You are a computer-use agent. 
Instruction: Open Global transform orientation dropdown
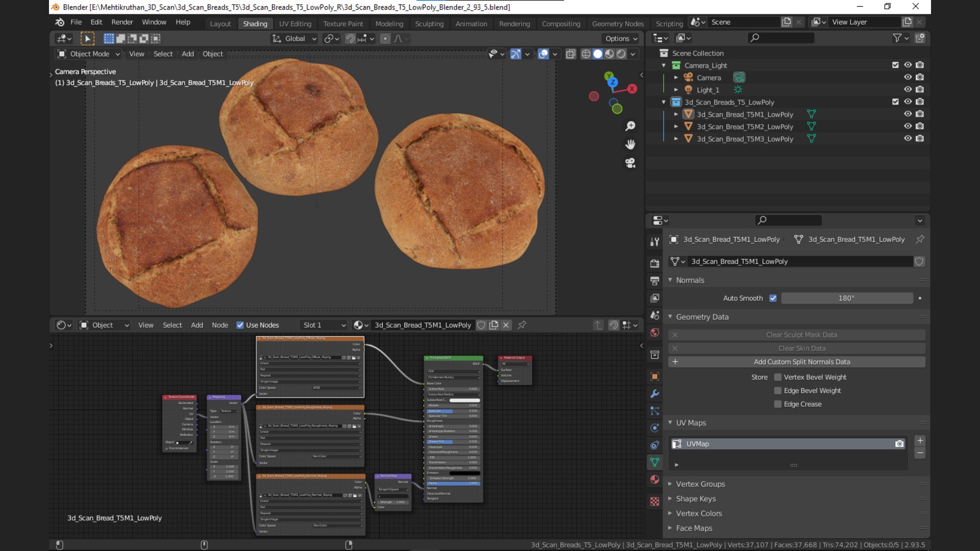pos(294,39)
